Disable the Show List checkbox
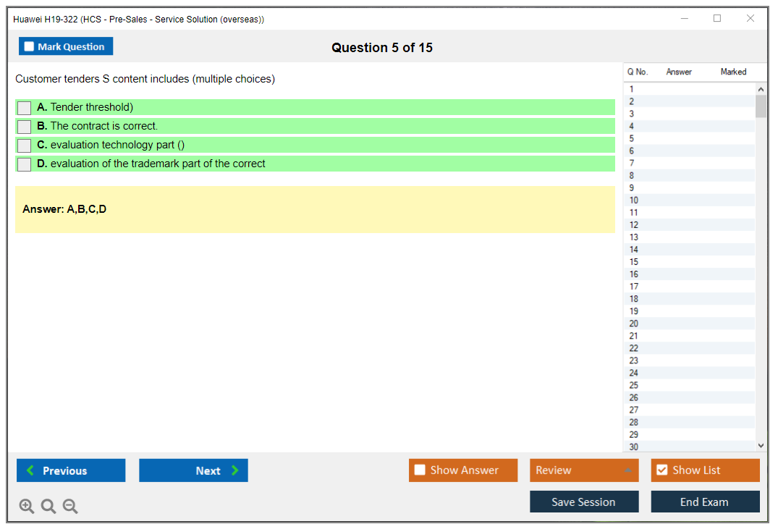The image size is (778, 532). (661, 470)
